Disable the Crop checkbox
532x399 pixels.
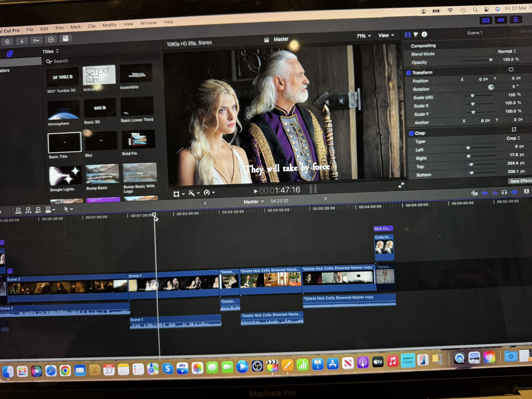tap(411, 134)
